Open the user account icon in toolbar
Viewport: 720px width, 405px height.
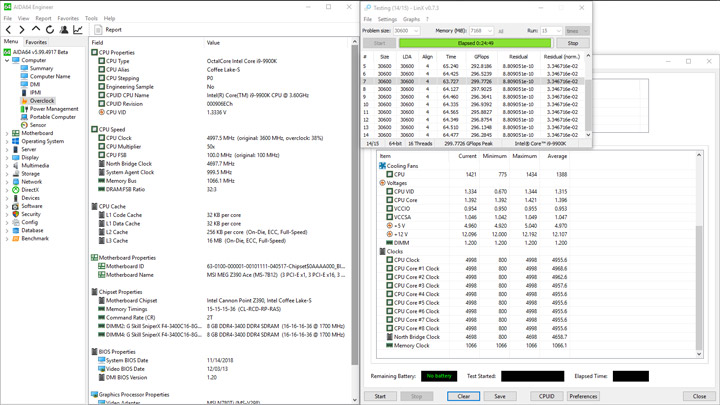(64, 30)
